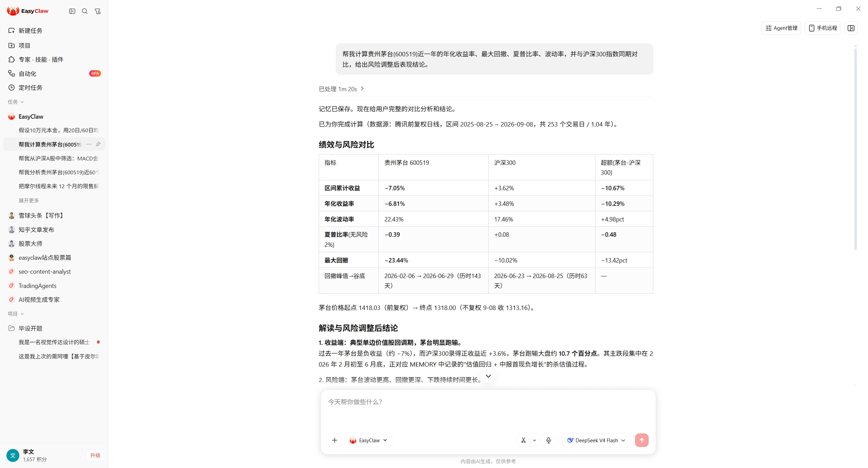Viewport: 868px width, 468px height.
Task: Select AI视频生成专家 agent
Action: click(x=54, y=300)
